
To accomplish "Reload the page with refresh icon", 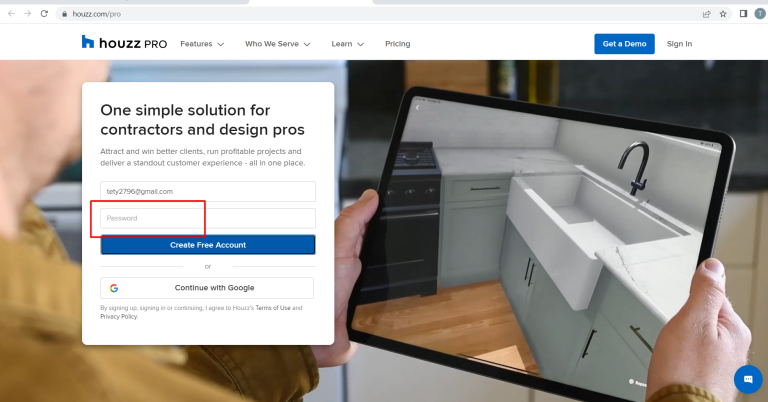I will [x=44, y=14].
